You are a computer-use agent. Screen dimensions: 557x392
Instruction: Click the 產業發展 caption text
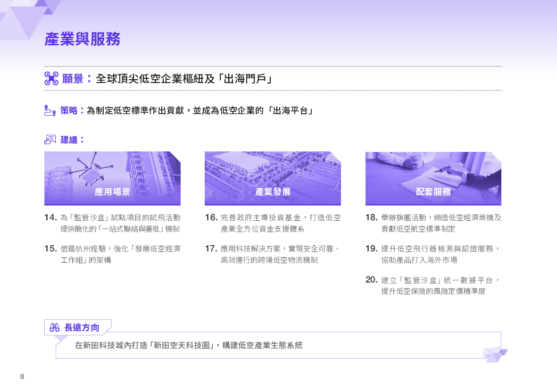(273, 192)
